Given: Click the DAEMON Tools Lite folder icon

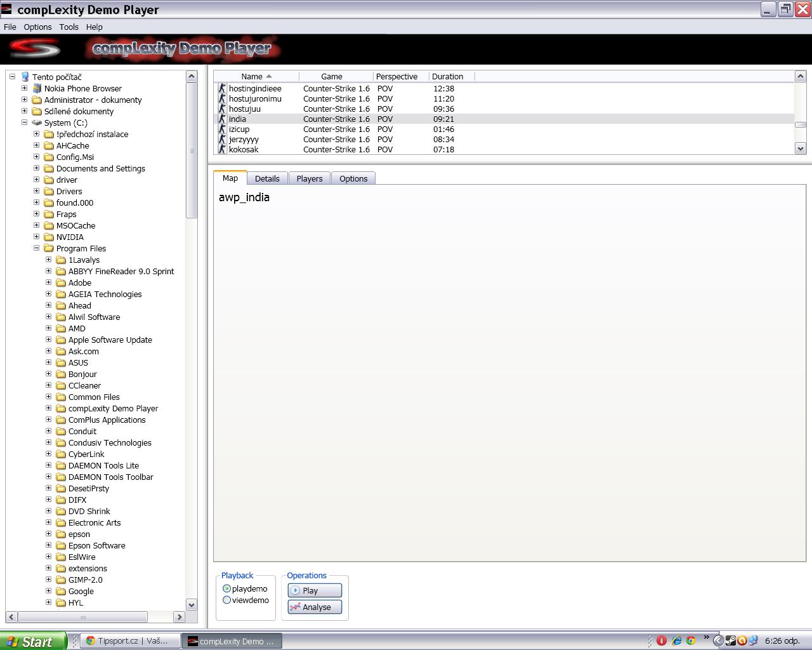Looking at the screenshot, I should (61, 465).
